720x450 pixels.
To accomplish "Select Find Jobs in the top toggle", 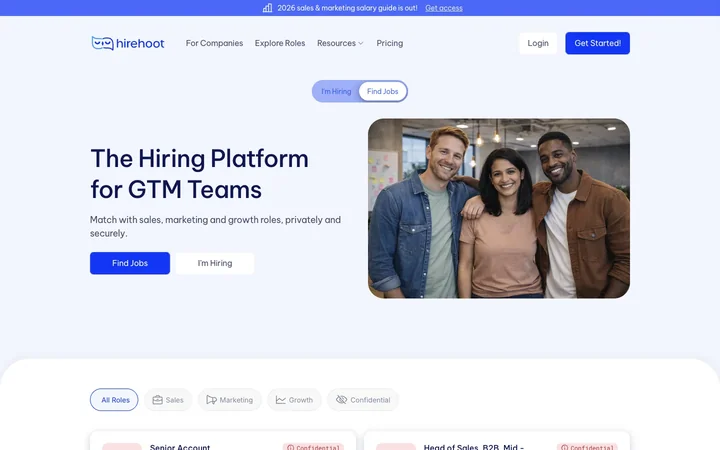I will tap(382, 91).
